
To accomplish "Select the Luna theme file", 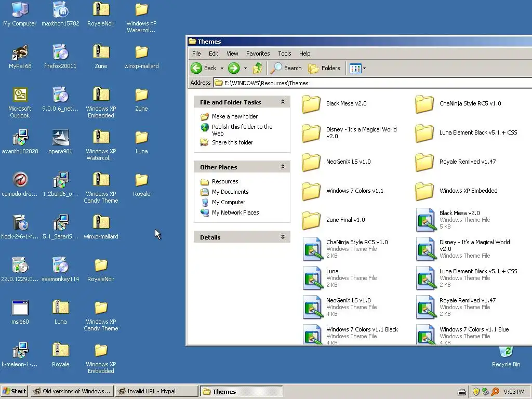I will (340, 278).
